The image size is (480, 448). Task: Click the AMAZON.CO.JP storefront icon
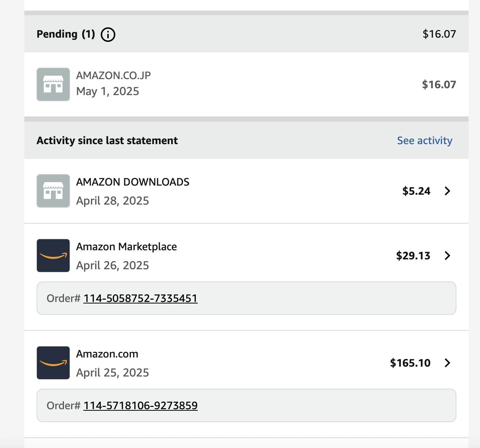pyautogui.click(x=53, y=84)
